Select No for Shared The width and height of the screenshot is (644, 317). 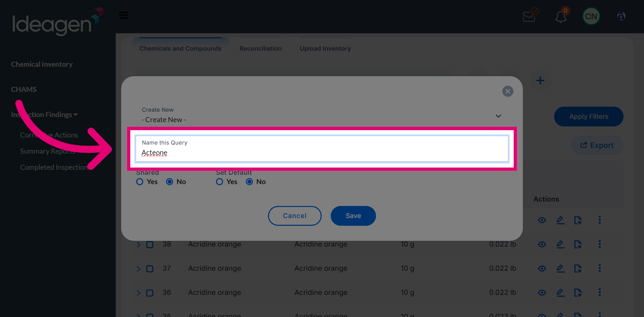170,182
